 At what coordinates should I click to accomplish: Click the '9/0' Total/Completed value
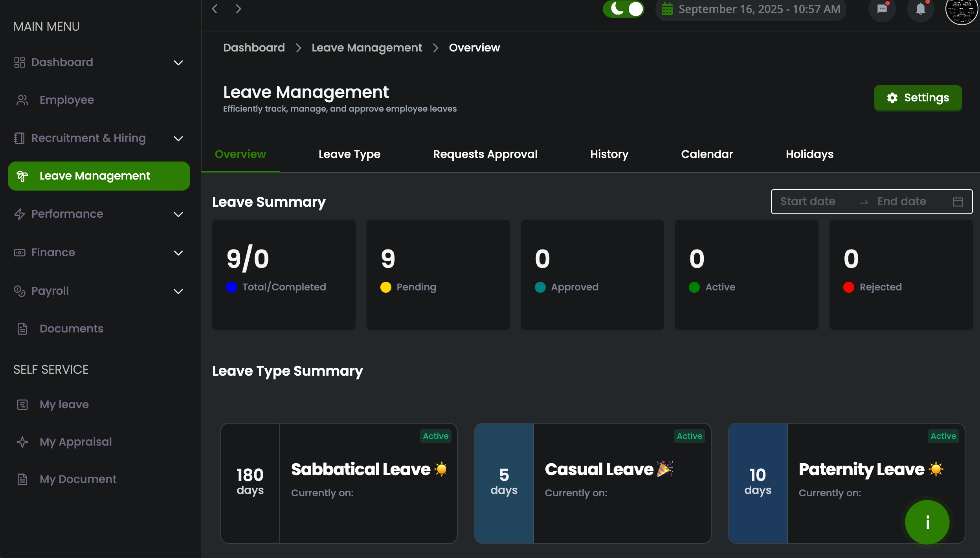coord(248,259)
